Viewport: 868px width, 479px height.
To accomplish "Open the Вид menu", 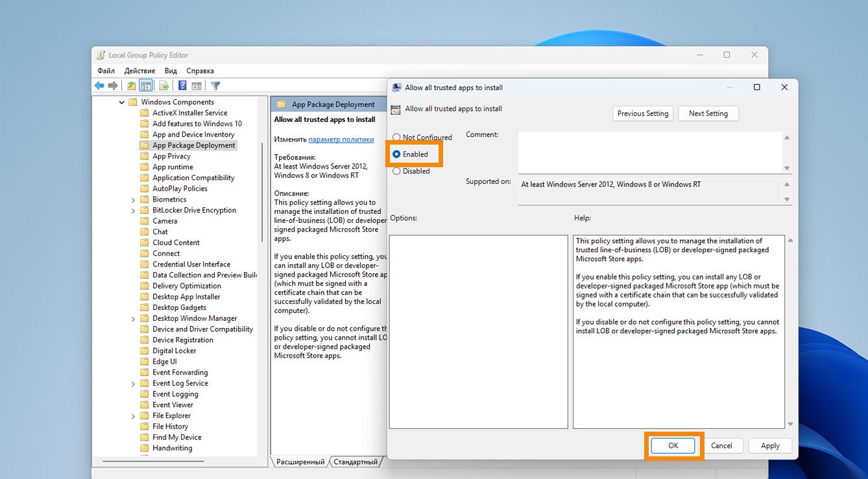I will pyautogui.click(x=171, y=71).
